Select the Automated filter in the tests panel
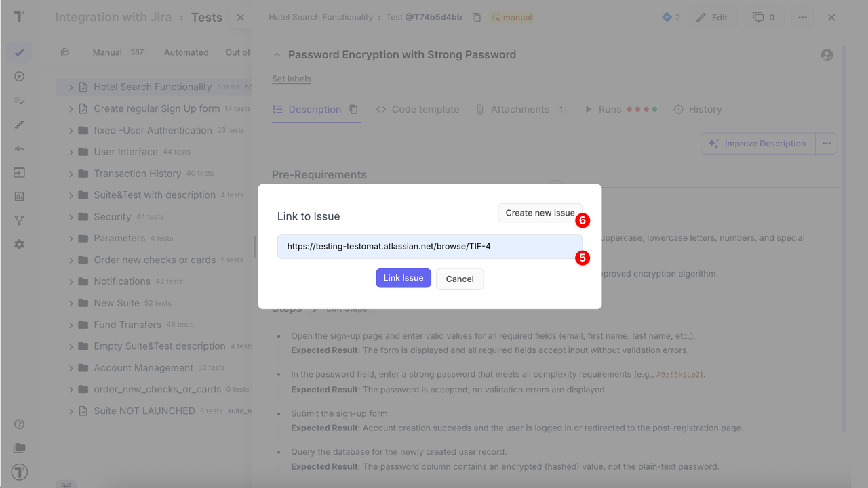Screen dimensions: 868x488 click(186, 52)
